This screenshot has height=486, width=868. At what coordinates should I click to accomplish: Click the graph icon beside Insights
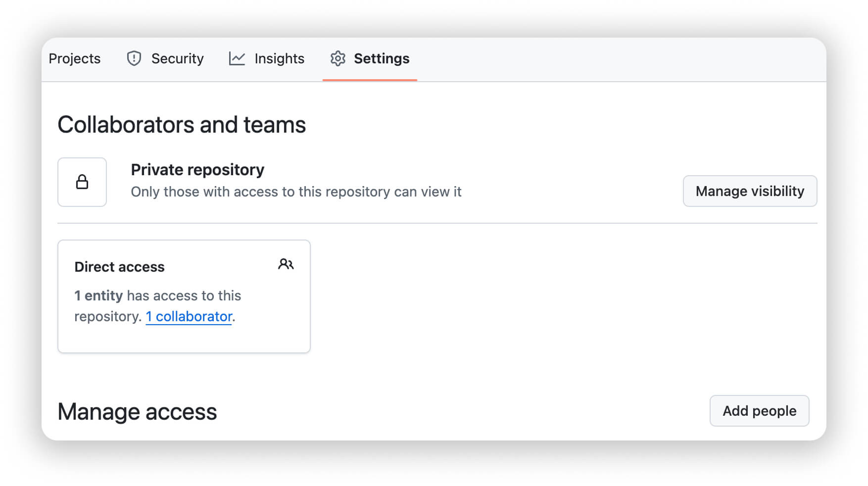(237, 58)
